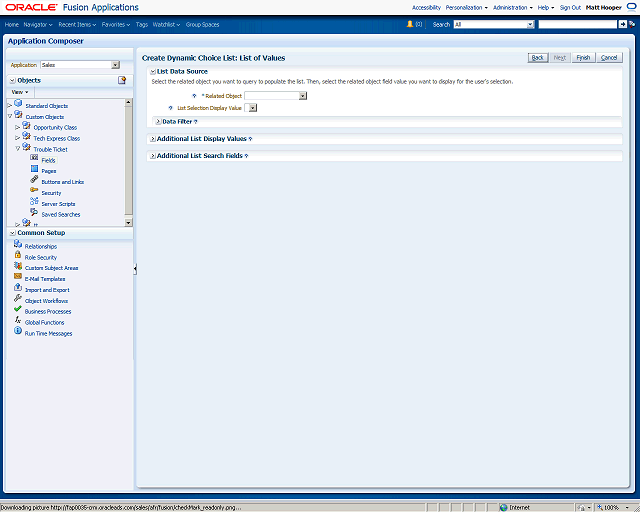This screenshot has height=512, width=640.
Task: Click the Data Filter help icon
Action: coord(196,122)
